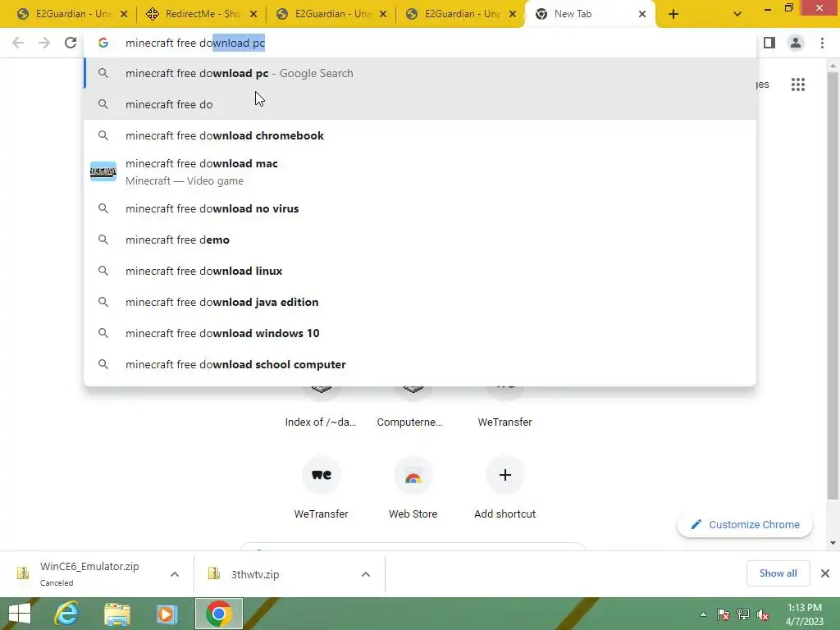Open a new tab with plus button
This screenshot has width=840, height=630.
coord(673,15)
